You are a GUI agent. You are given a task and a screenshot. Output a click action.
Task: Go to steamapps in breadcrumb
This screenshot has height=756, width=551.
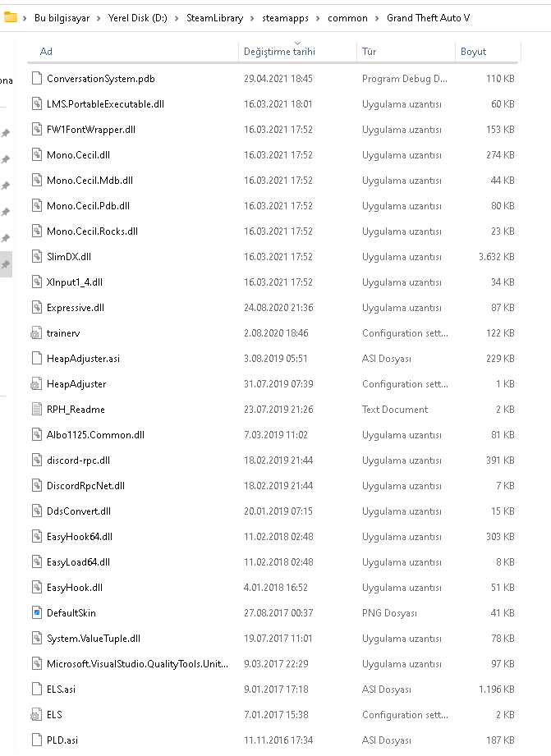(285, 18)
